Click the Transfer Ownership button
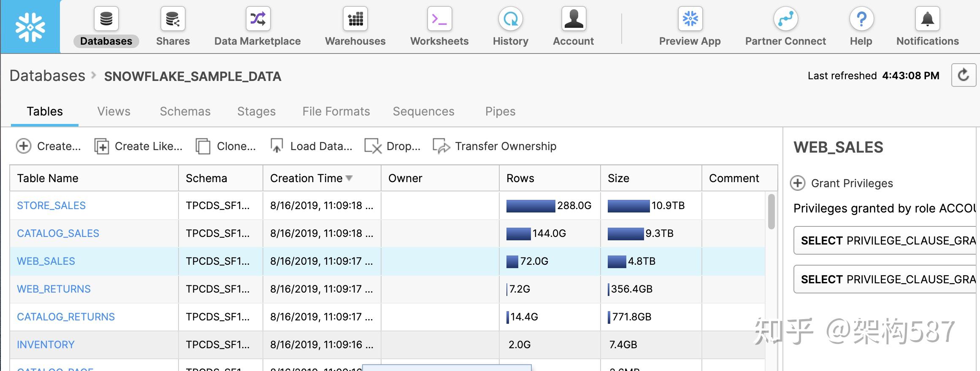Viewport: 980px width, 371px height. 495,146
